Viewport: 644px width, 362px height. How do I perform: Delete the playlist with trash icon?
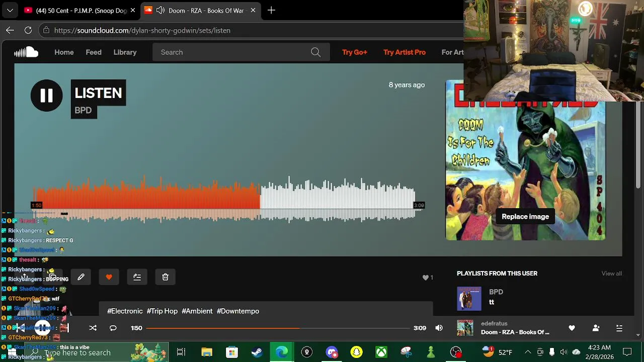(x=165, y=277)
